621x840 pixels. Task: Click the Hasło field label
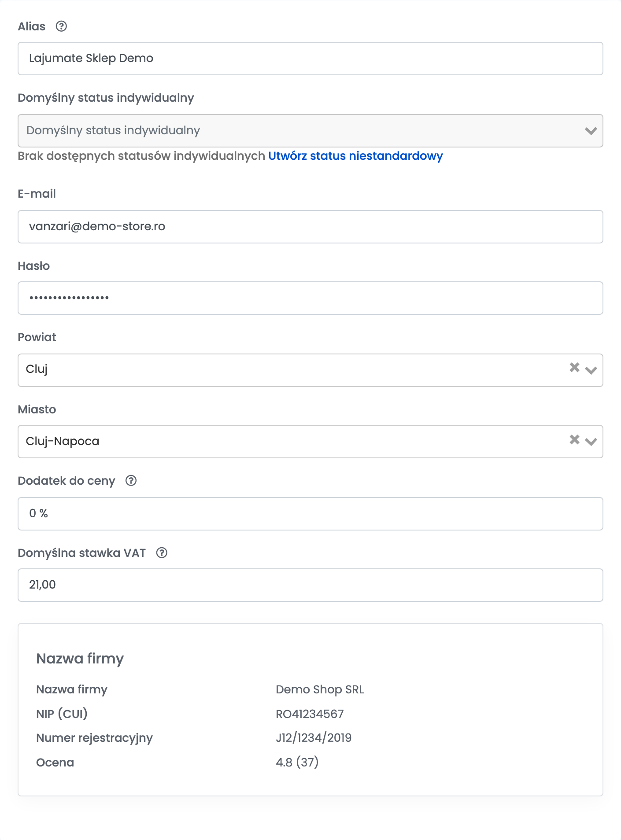(x=34, y=266)
